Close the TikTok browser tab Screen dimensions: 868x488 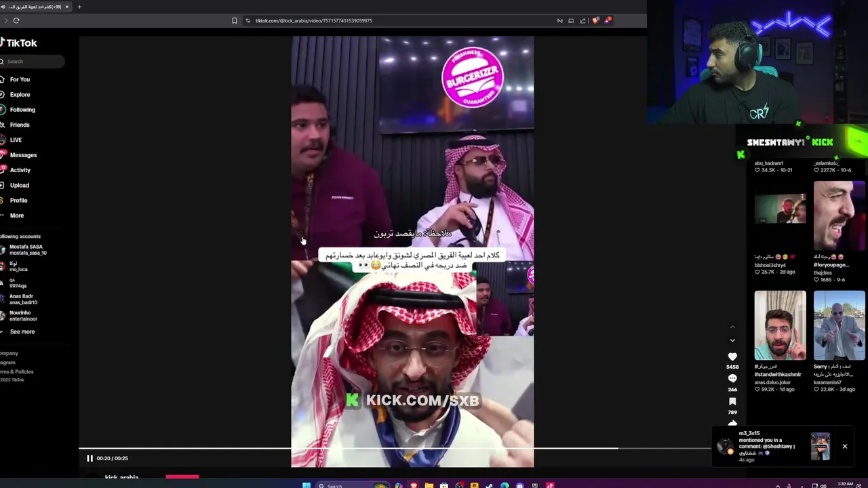point(66,7)
